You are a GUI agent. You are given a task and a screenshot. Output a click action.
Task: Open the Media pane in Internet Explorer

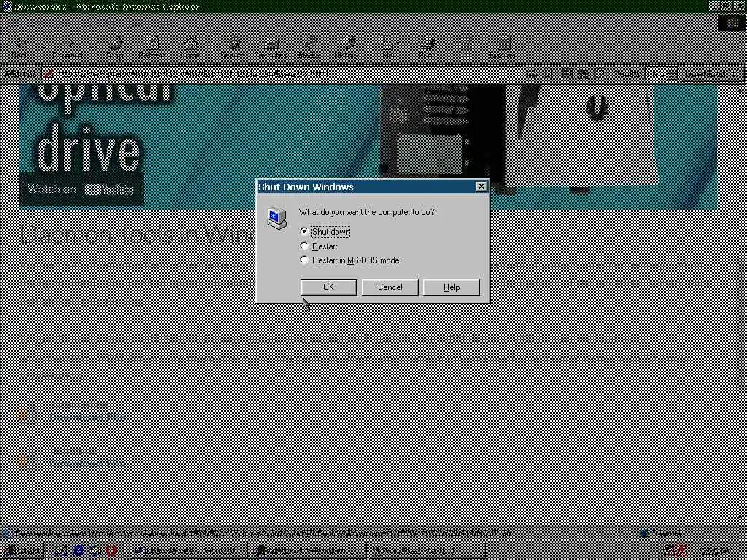pyautogui.click(x=309, y=47)
